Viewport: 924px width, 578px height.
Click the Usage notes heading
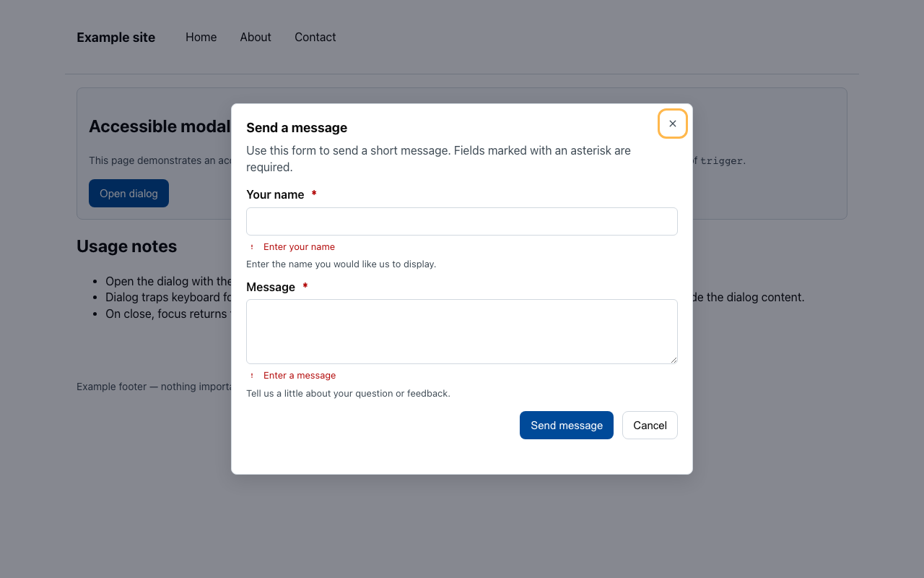(x=126, y=246)
